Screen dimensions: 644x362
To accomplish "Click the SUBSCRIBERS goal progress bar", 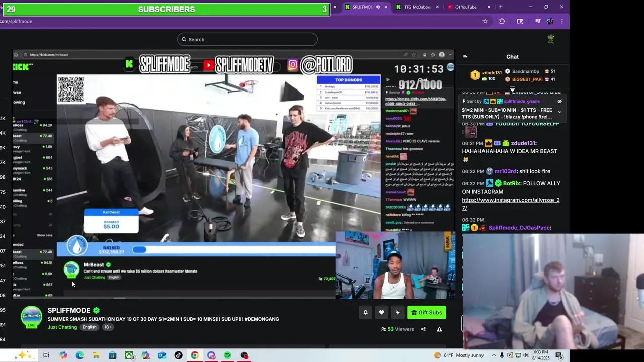I will [166, 9].
